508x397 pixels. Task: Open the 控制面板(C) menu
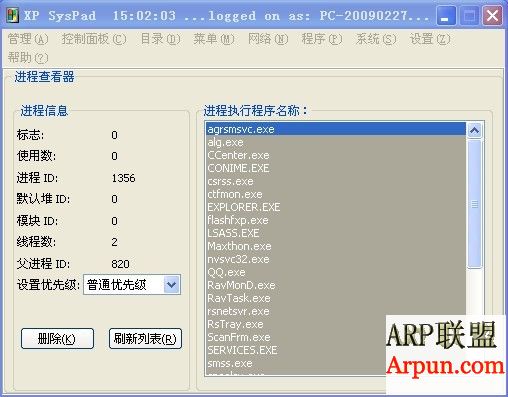tap(94, 39)
